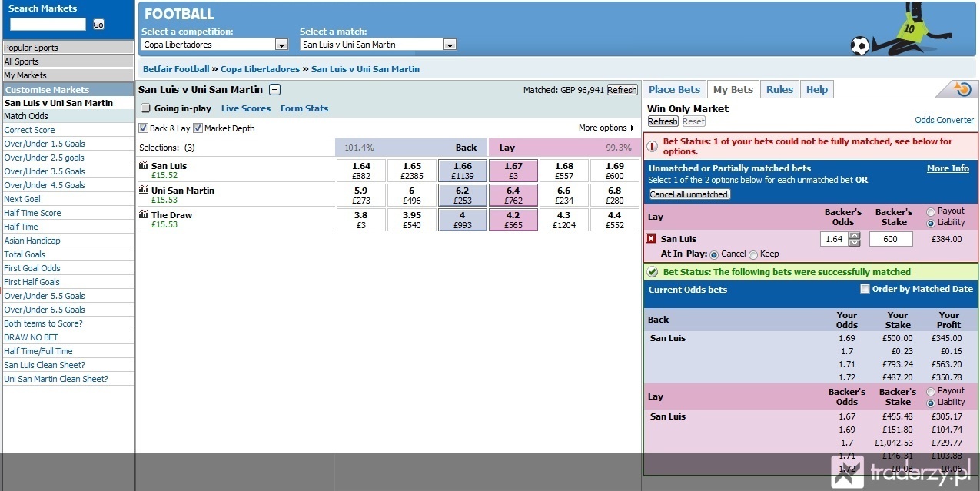The width and height of the screenshot is (980, 491).
Task: Click the Go search button
Action: [x=98, y=25]
